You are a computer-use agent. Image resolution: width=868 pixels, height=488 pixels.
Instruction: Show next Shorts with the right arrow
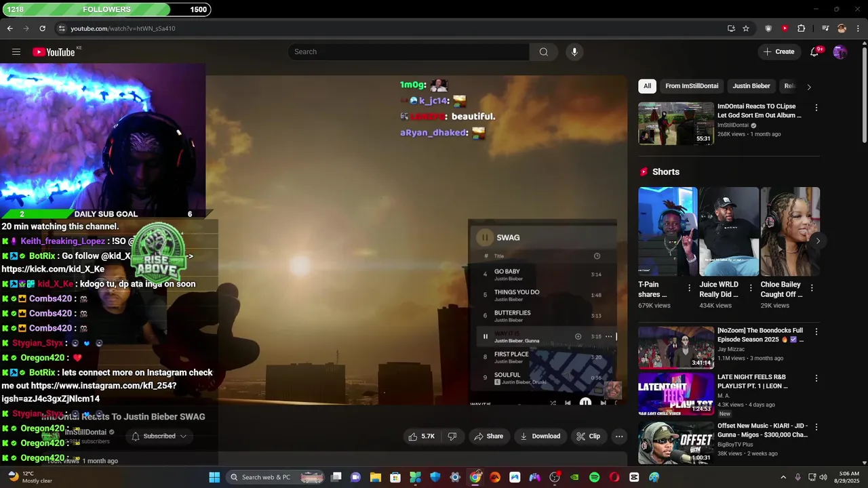click(x=818, y=241)
